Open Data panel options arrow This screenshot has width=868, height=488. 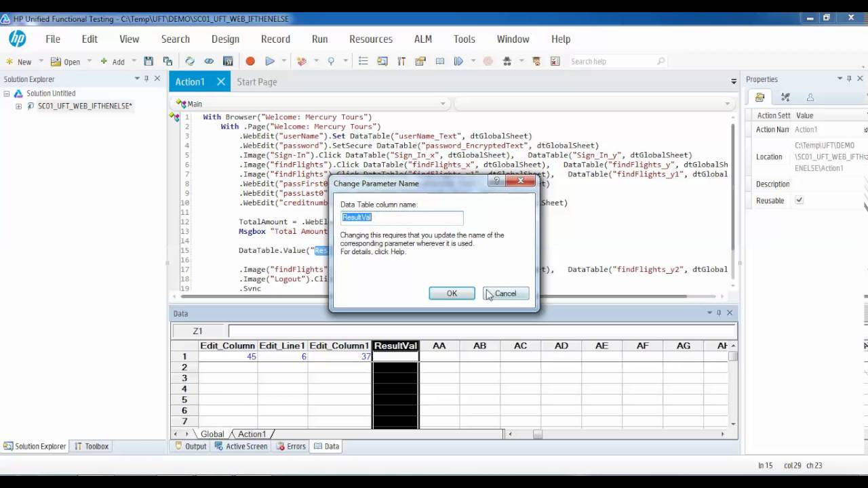[709, 312]
